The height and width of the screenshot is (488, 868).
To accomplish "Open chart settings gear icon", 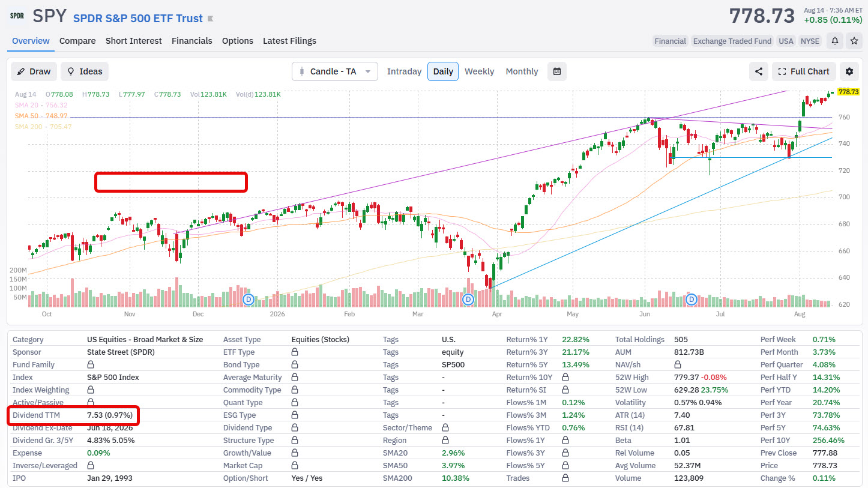I will pyautogui.click(x=849, y=71).
